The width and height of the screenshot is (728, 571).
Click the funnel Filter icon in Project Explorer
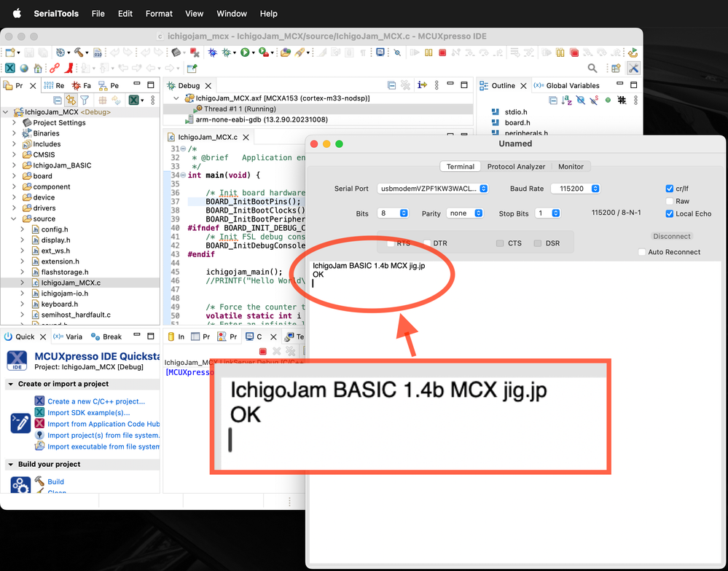(x=85, y=101)
